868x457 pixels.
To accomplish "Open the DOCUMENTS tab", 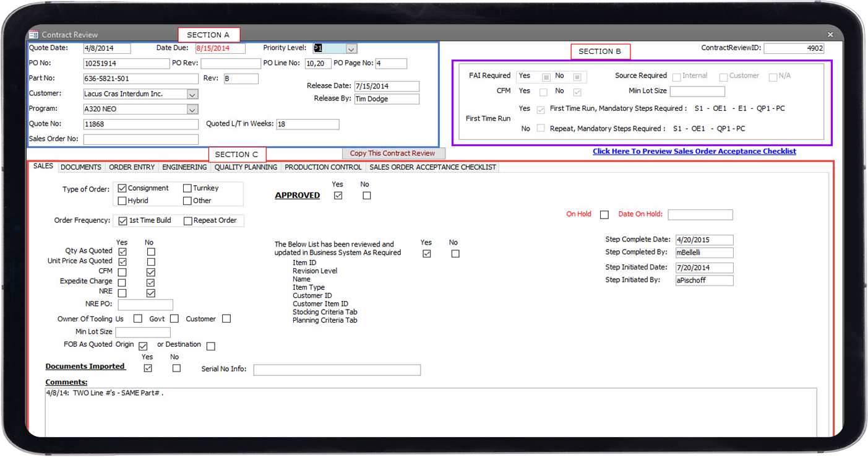I will 81,167.
